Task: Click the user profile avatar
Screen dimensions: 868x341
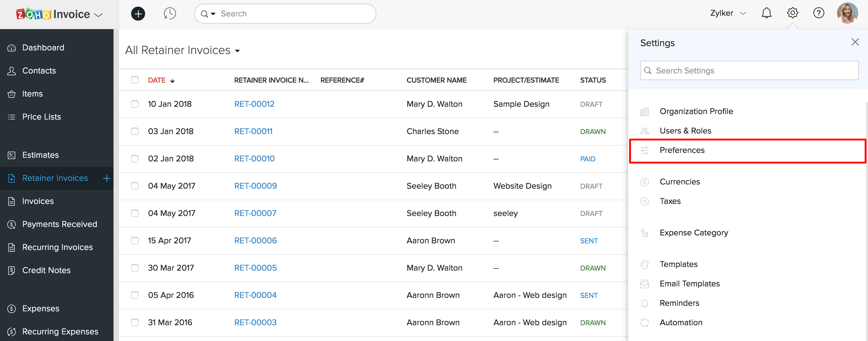Action: (847, 13)
